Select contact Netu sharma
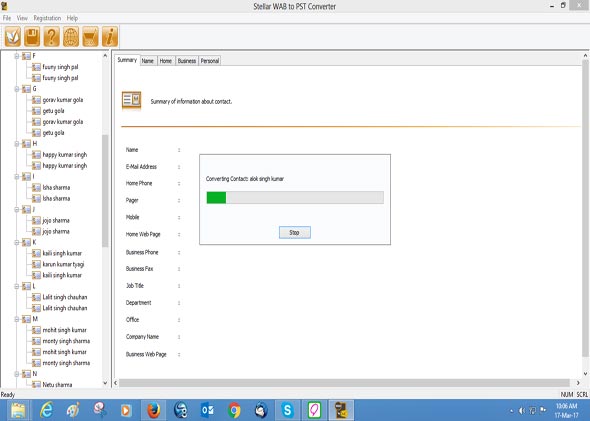This screenshot has height=421, width=590. [x=57, y=385]
